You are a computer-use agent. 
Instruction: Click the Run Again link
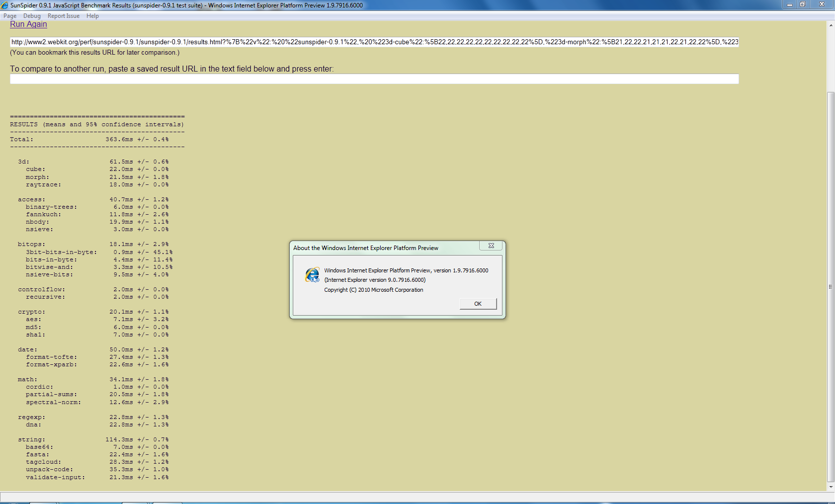point(28,24)
